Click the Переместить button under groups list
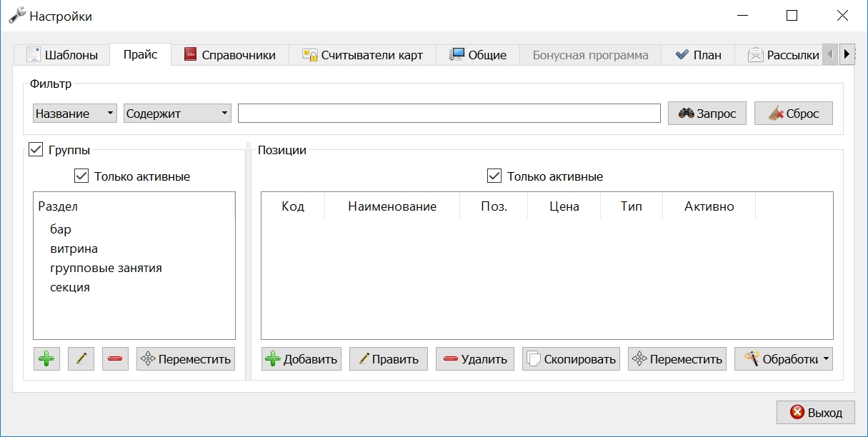This screenshot has height=437, width=868. (185, 358)
